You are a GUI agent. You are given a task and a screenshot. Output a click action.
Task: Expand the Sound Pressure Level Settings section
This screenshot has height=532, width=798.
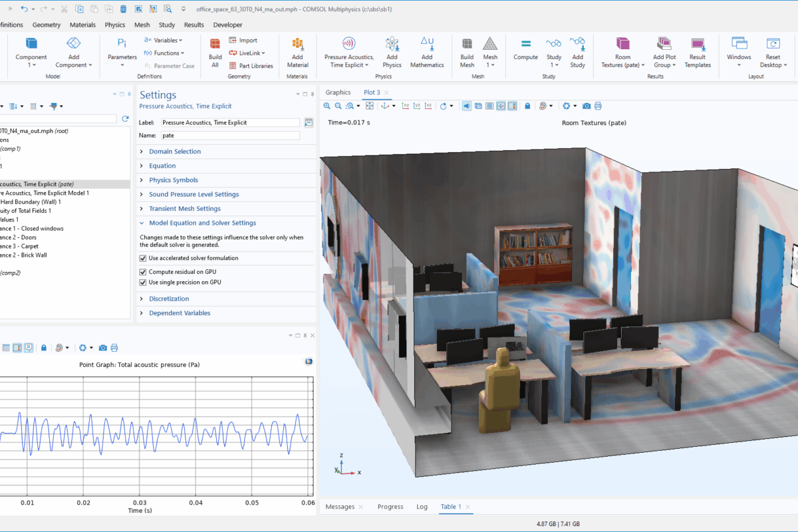point(194,194)
